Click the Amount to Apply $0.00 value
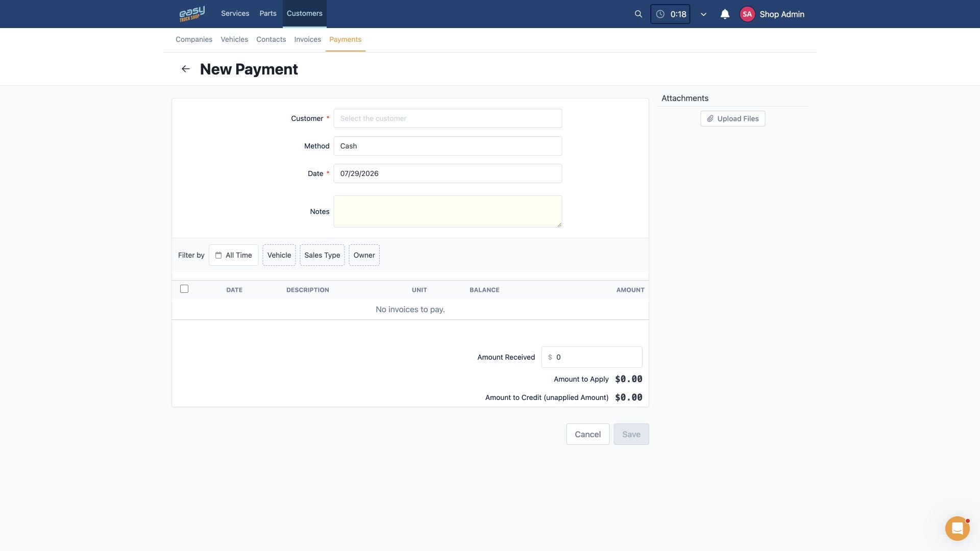 pyautogui.click(x=628, y=379)
